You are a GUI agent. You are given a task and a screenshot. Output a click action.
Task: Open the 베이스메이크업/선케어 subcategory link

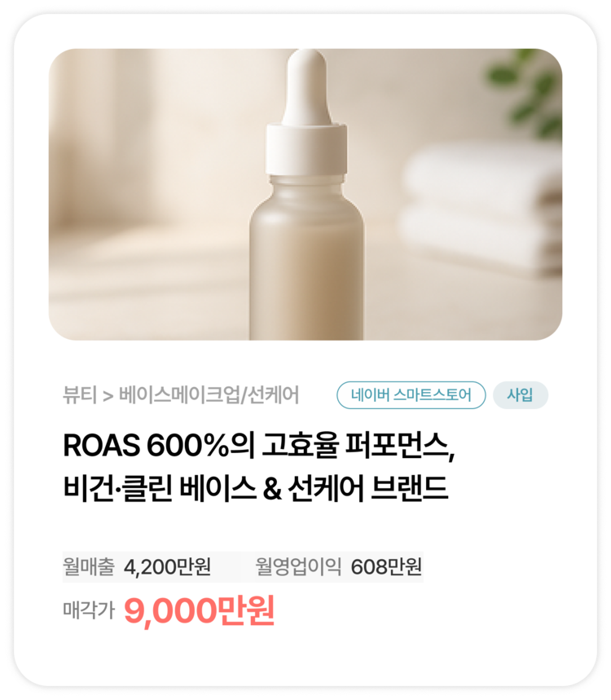coord(209,395)
